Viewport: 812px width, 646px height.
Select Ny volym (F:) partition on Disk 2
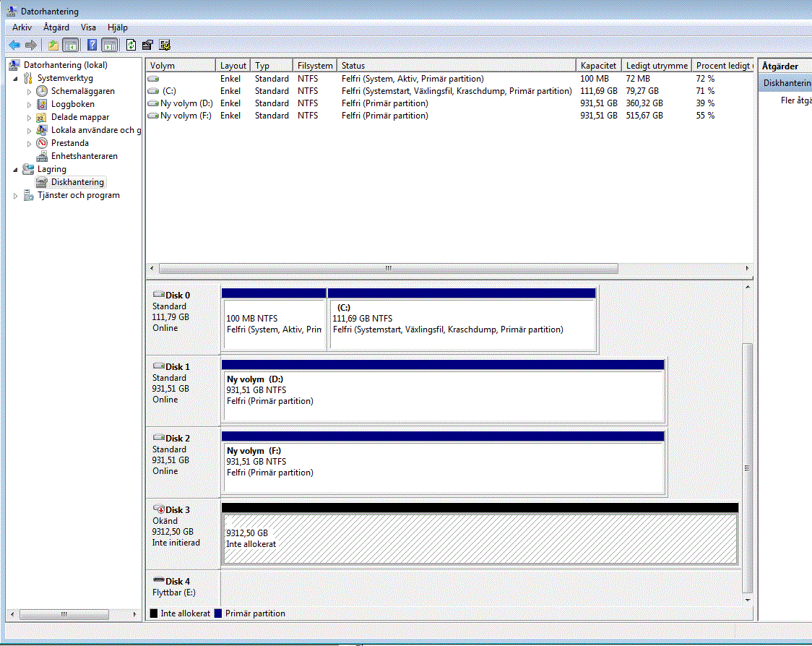click(x=443, y=462)
